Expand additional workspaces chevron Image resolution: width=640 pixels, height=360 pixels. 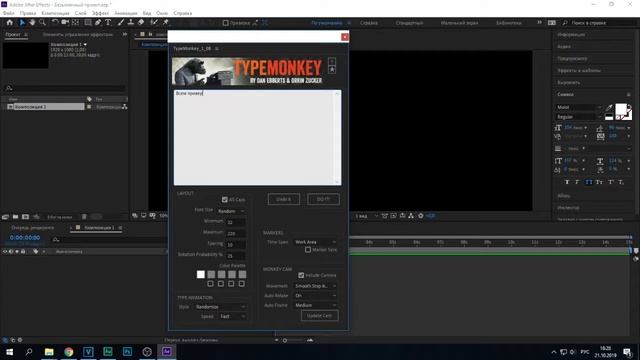pos(539,22)
